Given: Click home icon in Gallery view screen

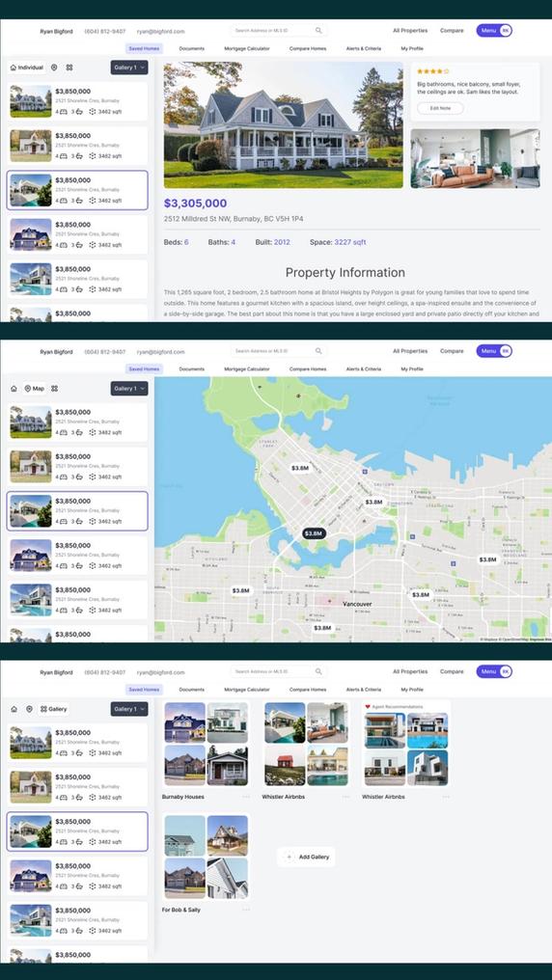Looking at the screenshot, I should point(14,709).
